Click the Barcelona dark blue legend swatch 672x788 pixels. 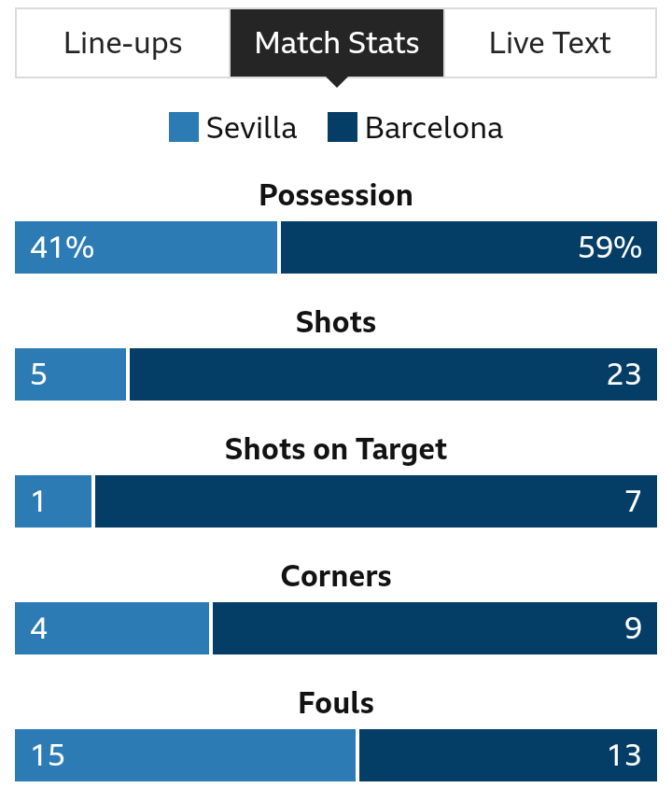tap(343, 127)
